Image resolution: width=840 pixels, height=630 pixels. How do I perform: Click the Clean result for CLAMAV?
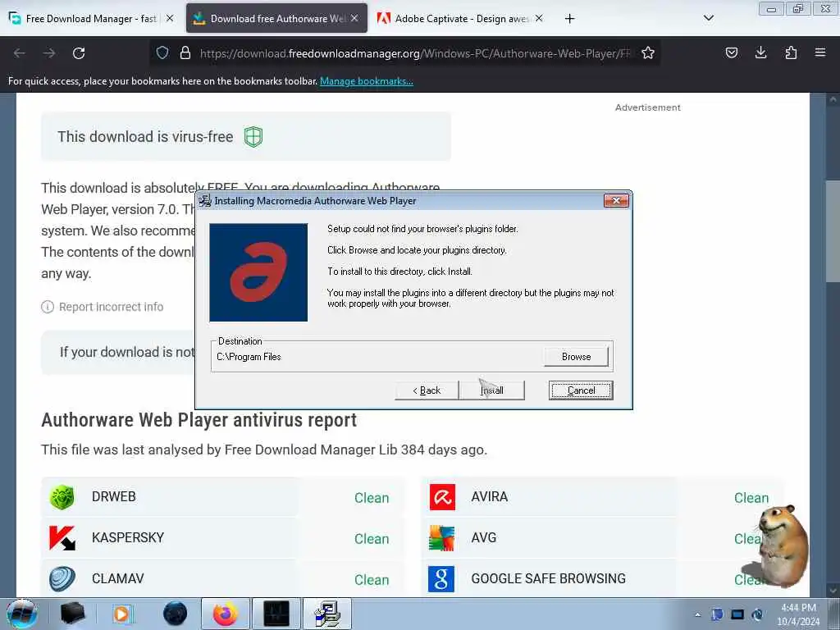(x=372, y=580)
